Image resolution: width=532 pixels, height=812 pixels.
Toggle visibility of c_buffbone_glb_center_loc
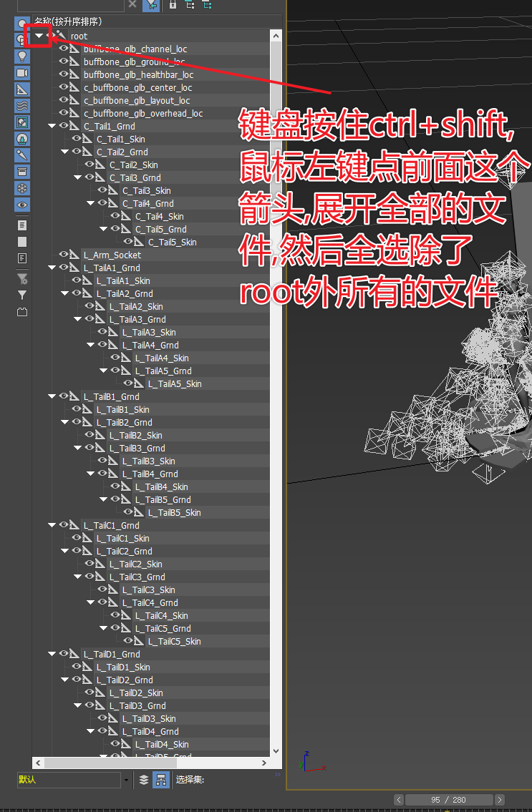coord(63,87)
